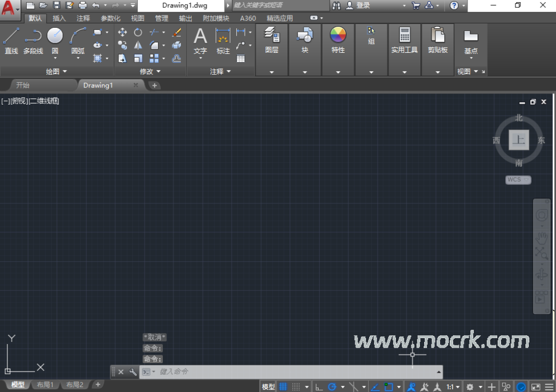Switch to the 布局1 layout tab
The image size is (556, 392).
pyautogui.click(x=46, y=385)
